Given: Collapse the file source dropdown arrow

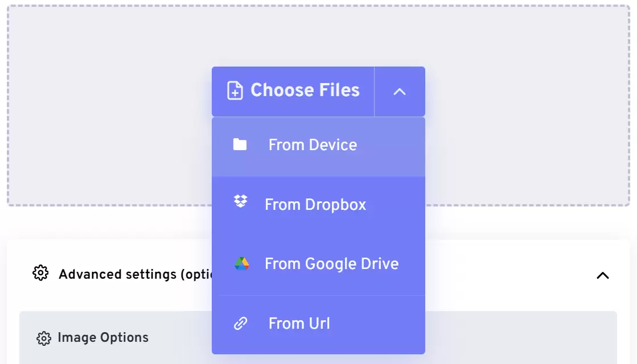Looking at the screenshot, I should (x=400, y=92).
